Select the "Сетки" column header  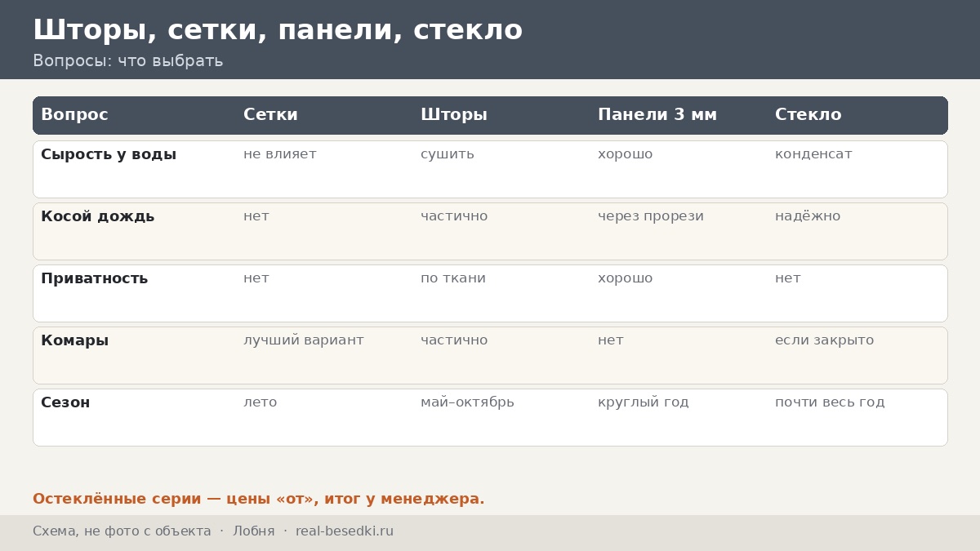(x=270, y=115)
